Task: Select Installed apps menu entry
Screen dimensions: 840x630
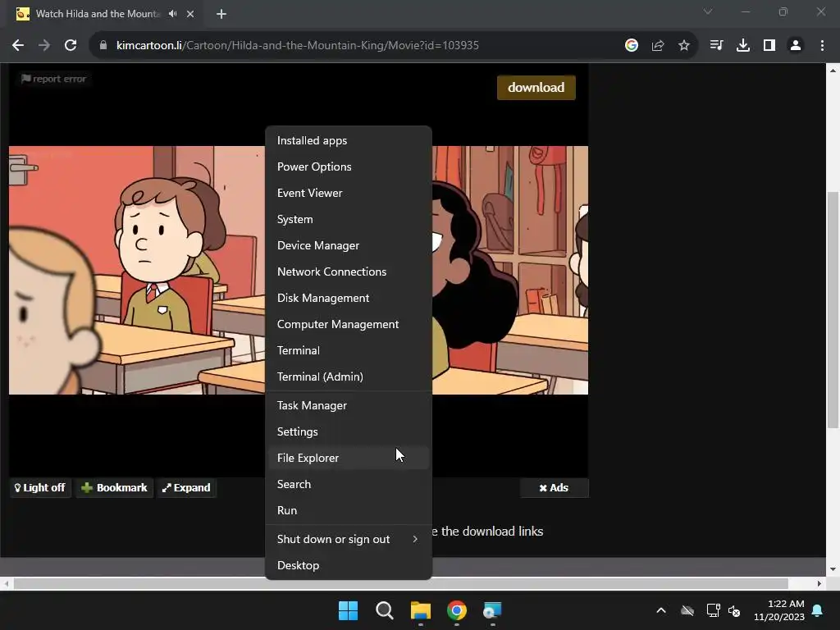Action: [349, 140]
